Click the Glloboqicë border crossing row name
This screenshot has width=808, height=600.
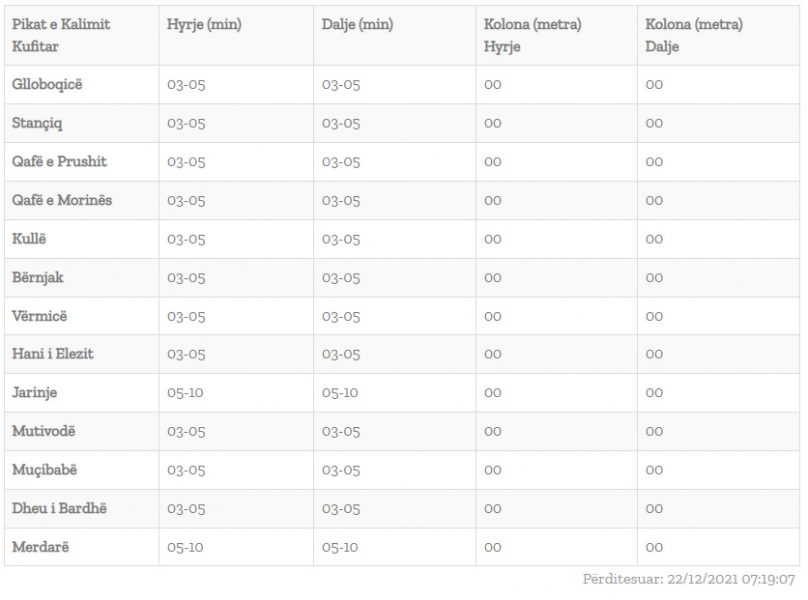tap(47, 85)
